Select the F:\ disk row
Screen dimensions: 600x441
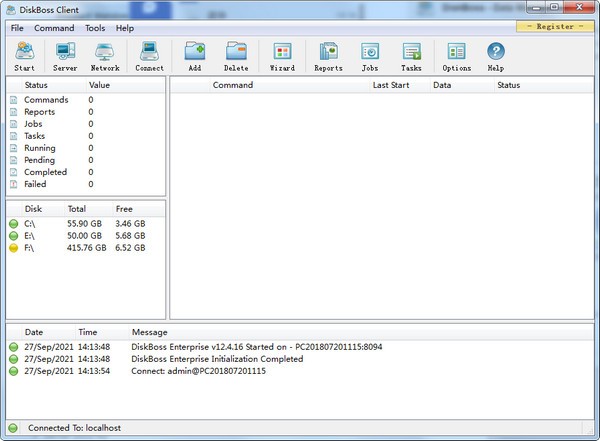80,247
